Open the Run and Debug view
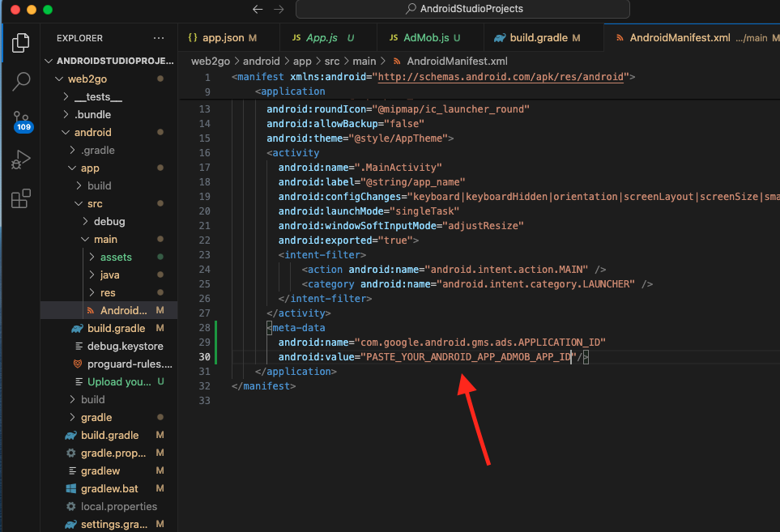The height and width of the screenshot is (532, 780). click(x=21, y=160)
